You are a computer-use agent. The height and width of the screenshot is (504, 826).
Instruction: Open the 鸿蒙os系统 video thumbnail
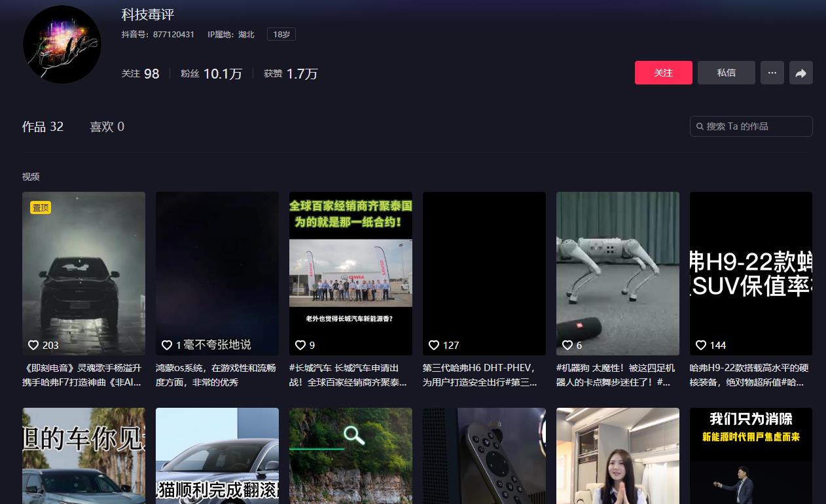point(217,274)
